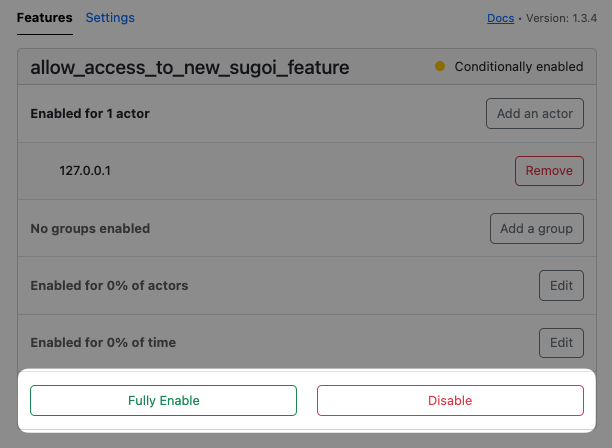Image resolution: width=612 pixels, height=448 pixels.
Task: Remove the 127.0.0.1 actor
Action: coord(549,171)
